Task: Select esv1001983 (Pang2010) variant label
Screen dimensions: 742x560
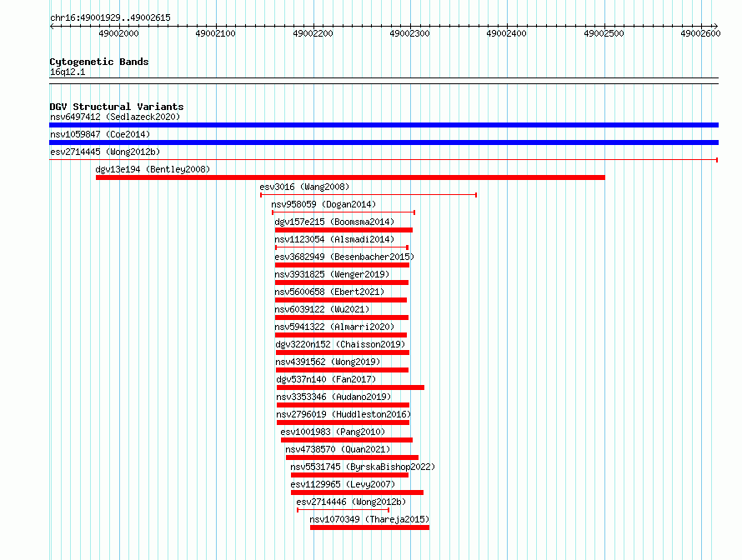Action: click(x=333, y=432)
